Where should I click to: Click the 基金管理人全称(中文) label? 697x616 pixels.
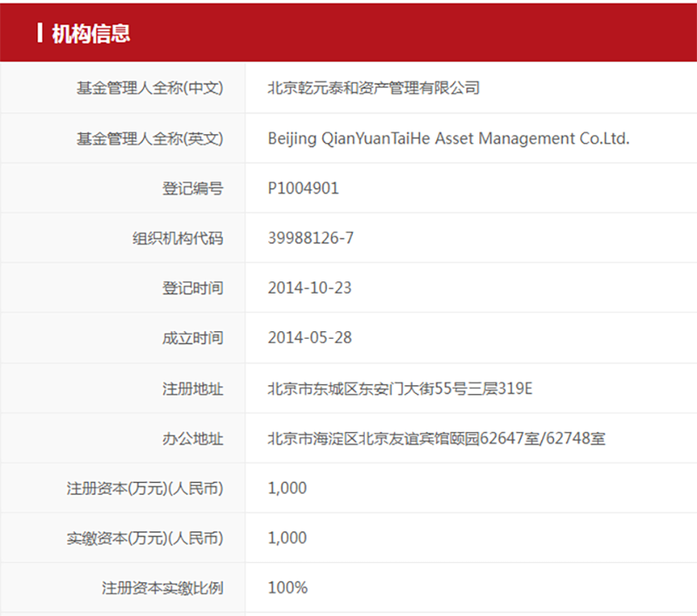tap(150, 88)
